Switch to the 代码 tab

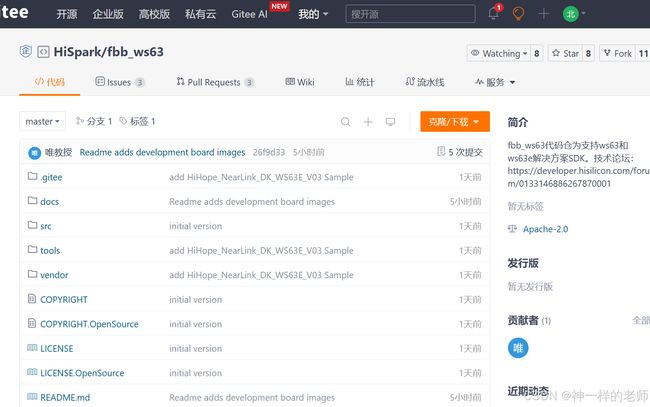[49, 82]
